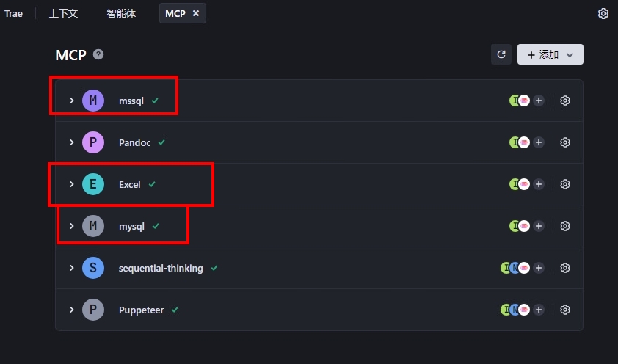
Task: Select the Pandoc server name
Action: pos(135,142)
